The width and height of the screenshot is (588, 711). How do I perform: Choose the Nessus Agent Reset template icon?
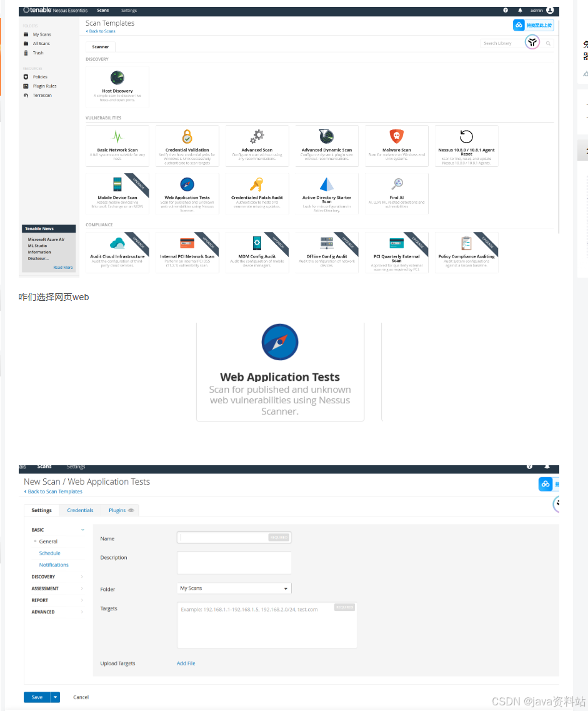click(466, 136)
